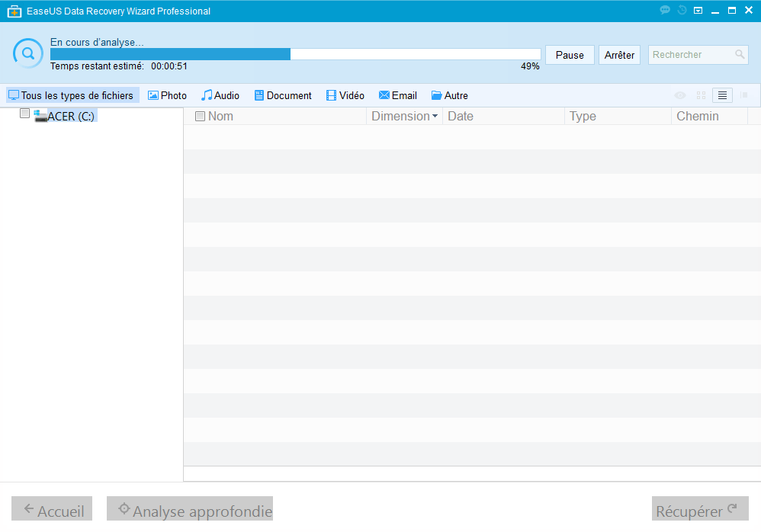Filter by Audio files
The image size is (761, 532).
tap(220, 95)
